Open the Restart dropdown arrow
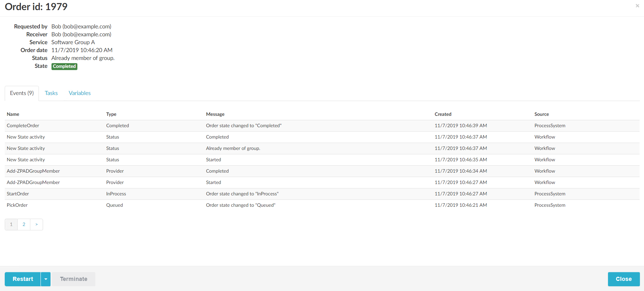This screenshot has height=291, width=644. pos(46,279)
